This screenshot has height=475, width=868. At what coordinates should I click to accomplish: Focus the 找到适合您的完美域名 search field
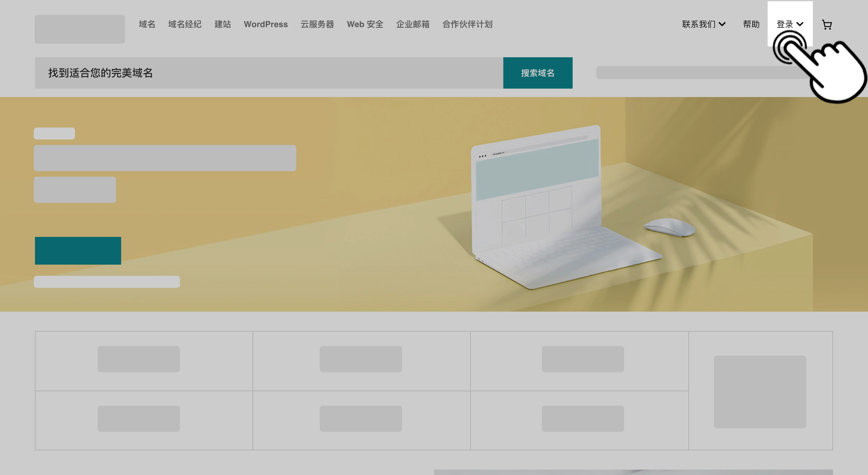pos(269,73)
